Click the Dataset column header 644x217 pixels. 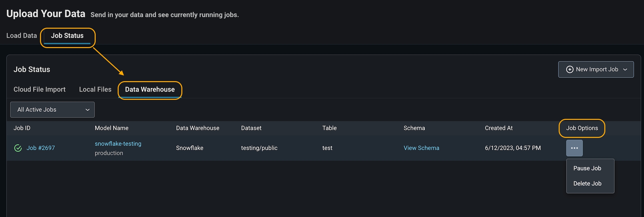[x=251, y=128]
